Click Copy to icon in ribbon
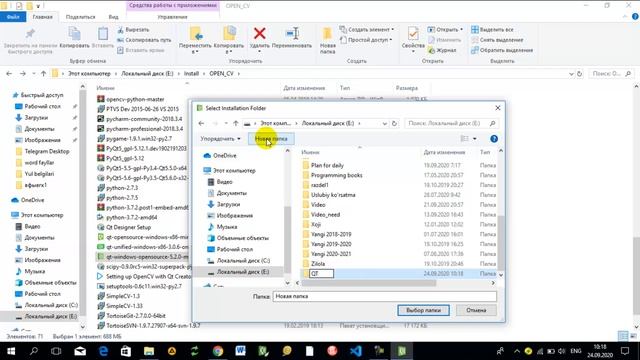The width and height of the screenshot is (640, 360). tap(229, 34)
